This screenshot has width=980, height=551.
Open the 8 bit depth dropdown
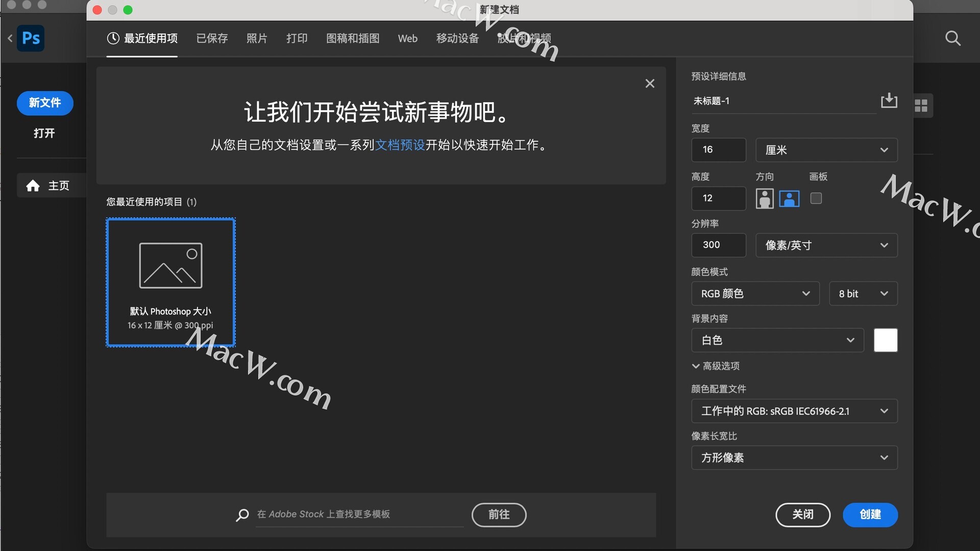tap(863, 293)
